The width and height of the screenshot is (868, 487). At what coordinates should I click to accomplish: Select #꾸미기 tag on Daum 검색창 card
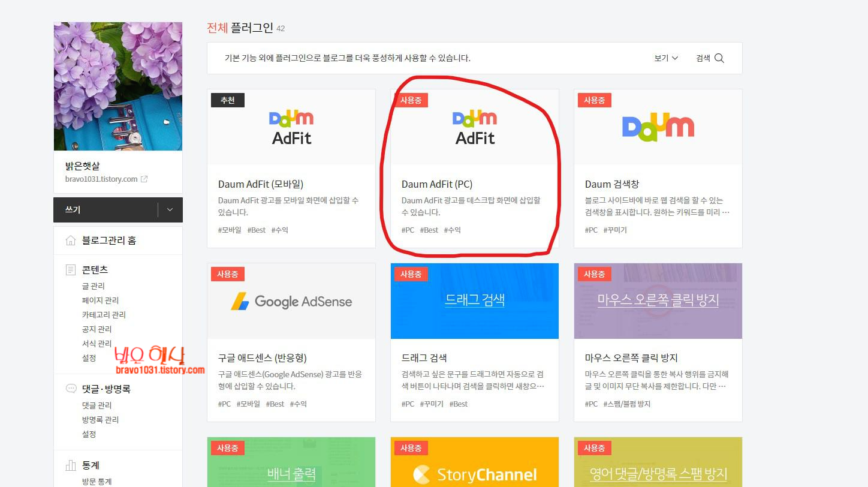tap(615, 230)
